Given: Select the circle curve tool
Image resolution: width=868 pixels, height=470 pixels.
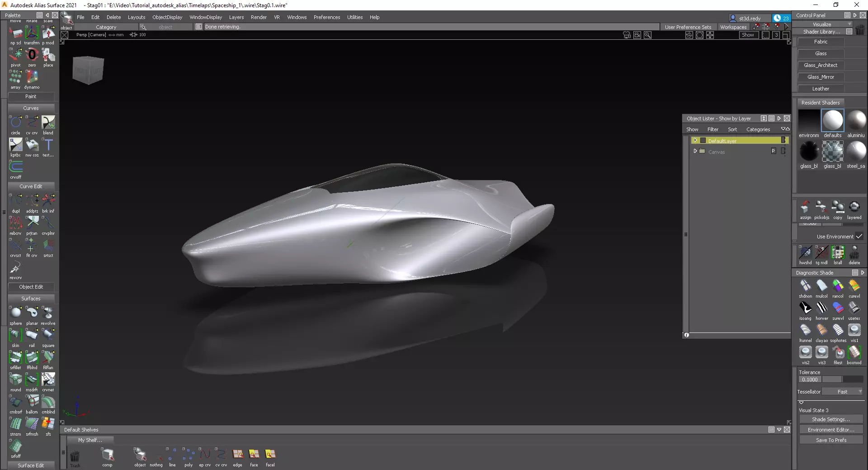Looking at the screenshot, I should [16, 123].
